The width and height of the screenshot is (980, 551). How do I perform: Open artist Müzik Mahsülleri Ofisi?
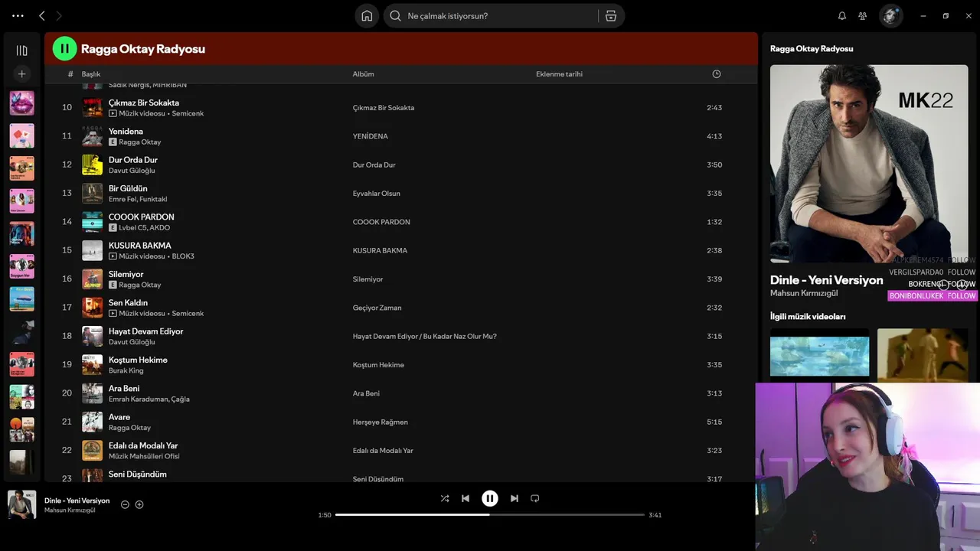click(144, 456)
